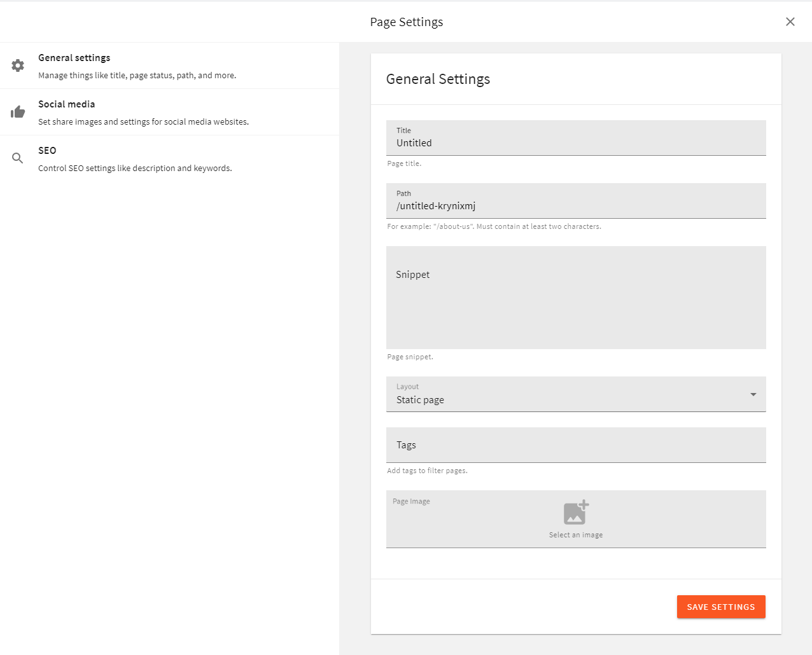The width and height of the screenshot is (812, 655).
Task: Click the Layout dropdown chevron arrow
Action: 753,394
